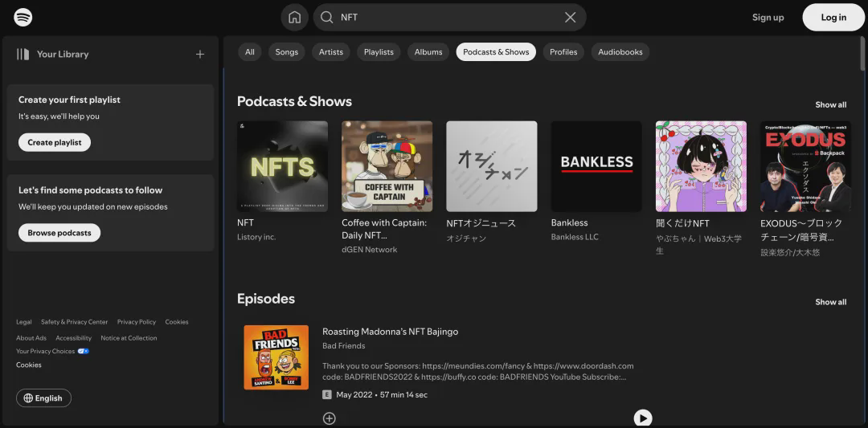Image resolution: width=868 pixels, height=428 pixels.
Task: Select the All filter tab
Action: 250,52
